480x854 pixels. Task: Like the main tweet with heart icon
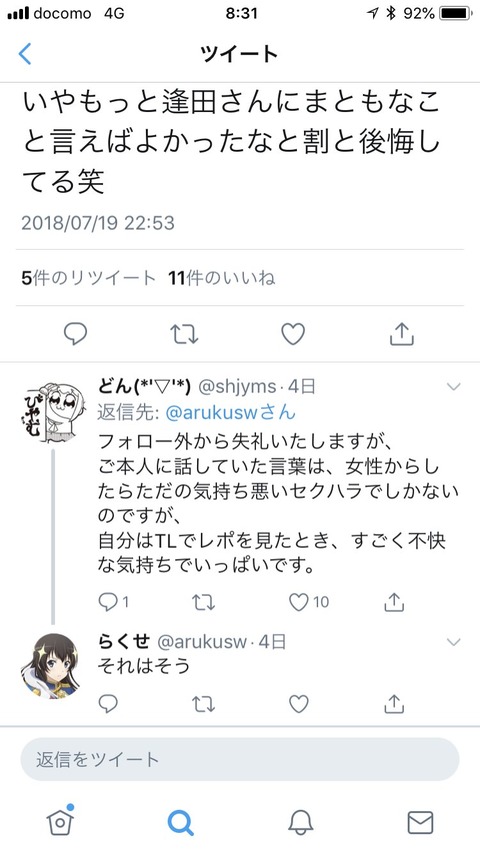coord(293,334)
